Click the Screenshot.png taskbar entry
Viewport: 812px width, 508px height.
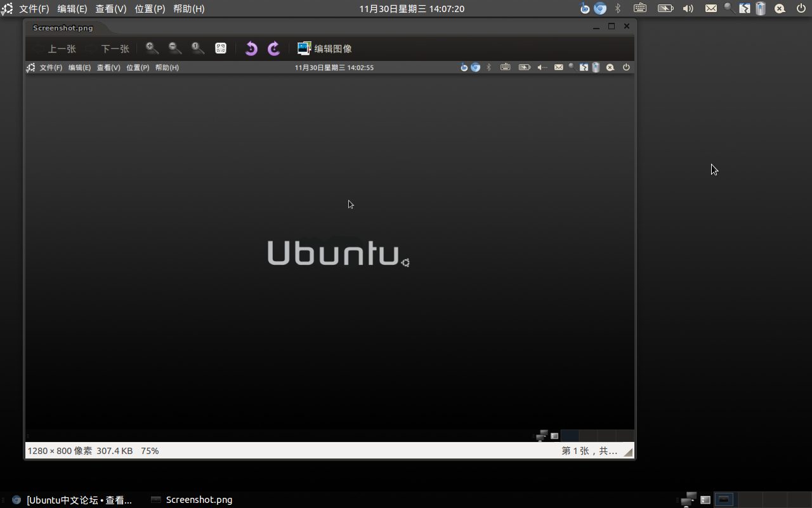(192, 500)
